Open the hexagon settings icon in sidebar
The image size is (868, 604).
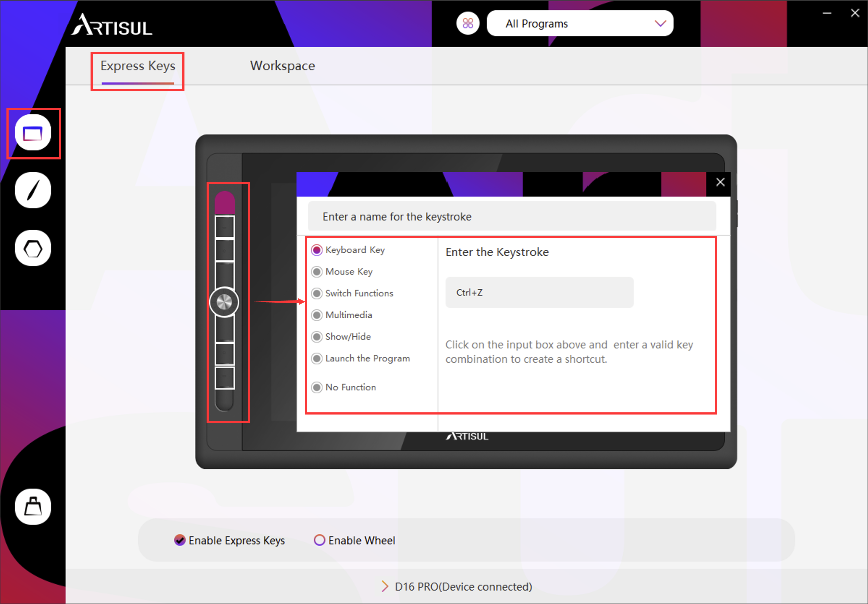[33, 248]
